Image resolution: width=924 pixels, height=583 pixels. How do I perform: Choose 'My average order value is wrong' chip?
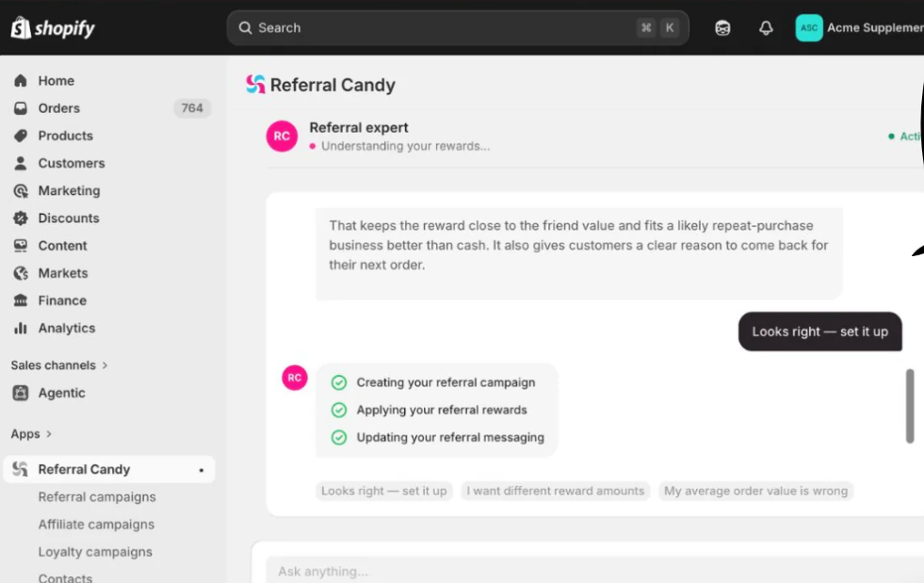point(755,491)
